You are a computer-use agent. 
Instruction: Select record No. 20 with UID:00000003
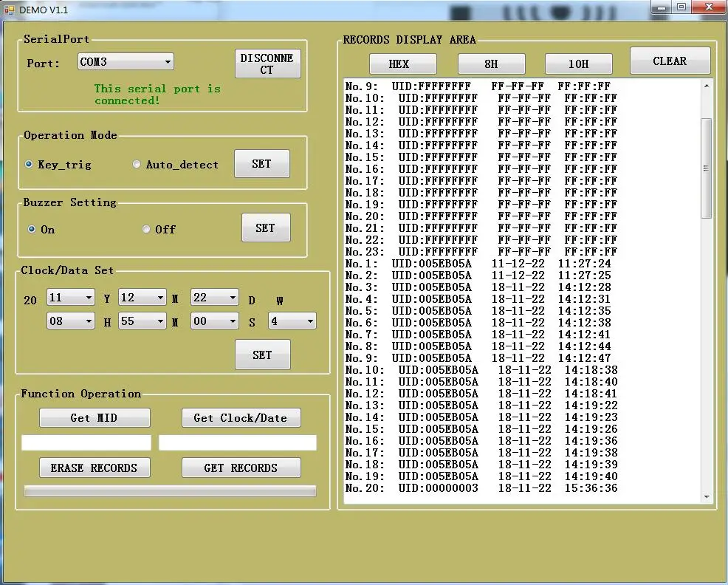point(481,488)
